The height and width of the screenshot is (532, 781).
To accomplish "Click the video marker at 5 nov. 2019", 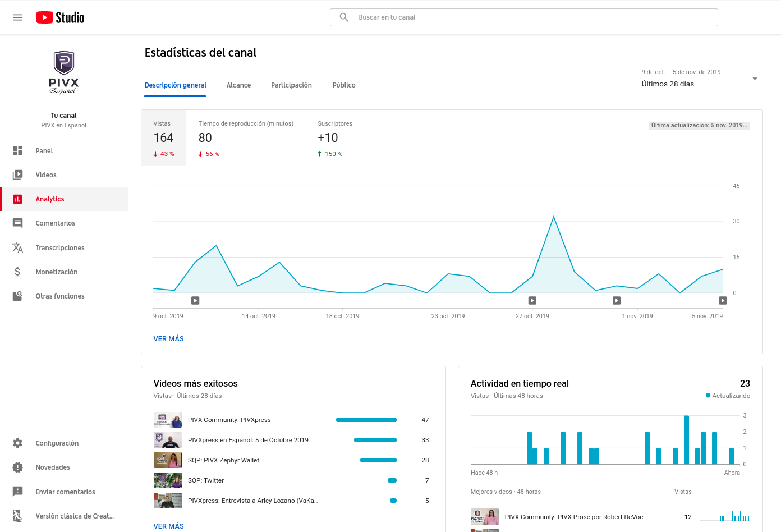I will tap(723, 300).
